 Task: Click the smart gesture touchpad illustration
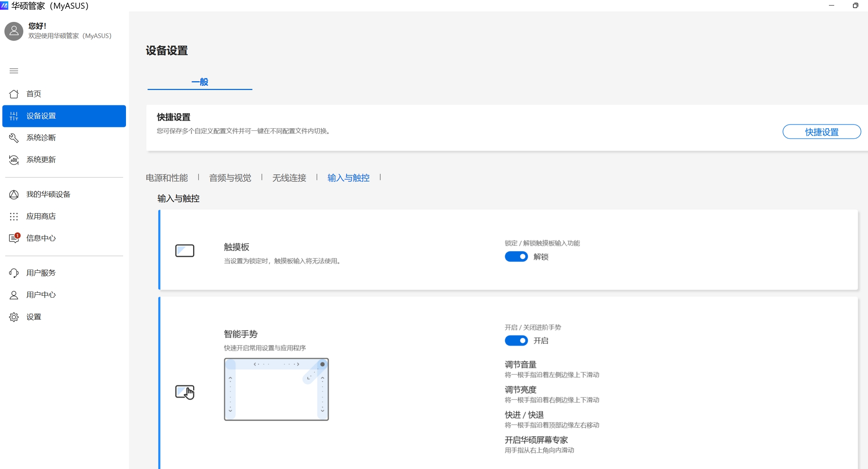point(276,389)
